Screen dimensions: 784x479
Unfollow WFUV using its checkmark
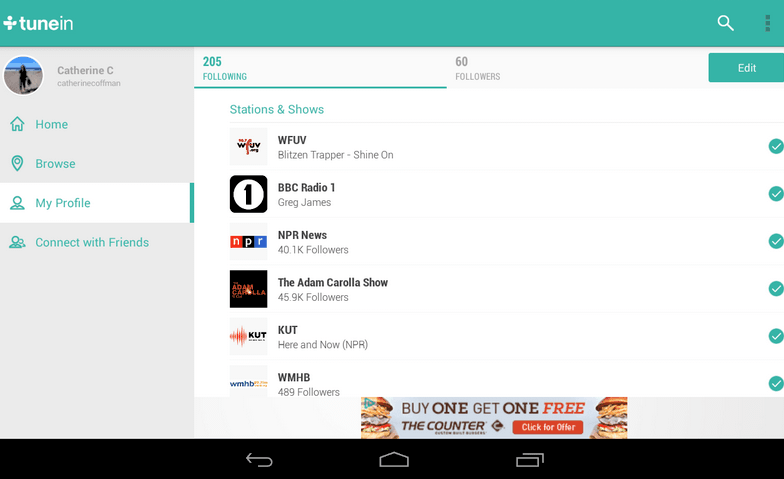tap(775, 147)
